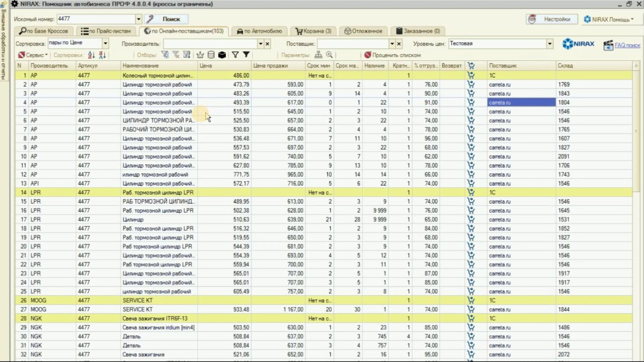Click the outlined funnel filter icon
Viewport: 644px width, 362px height.
pos(235,55)
